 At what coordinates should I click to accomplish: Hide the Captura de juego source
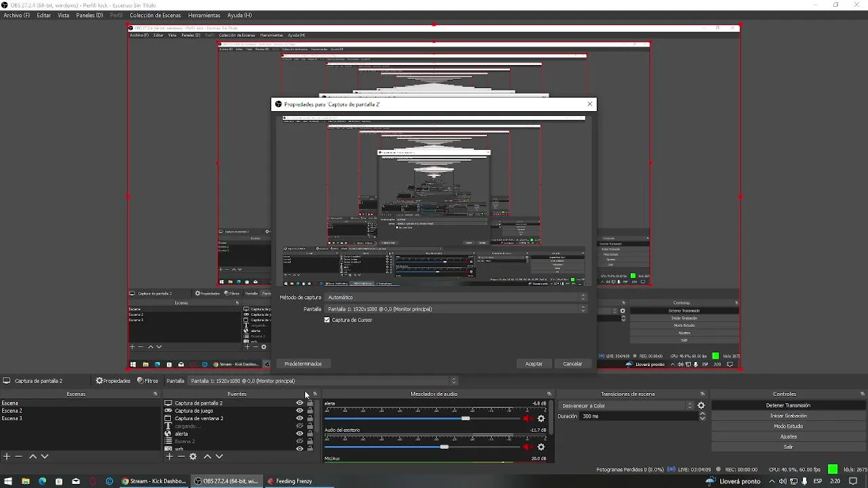(x=300, y=411)
